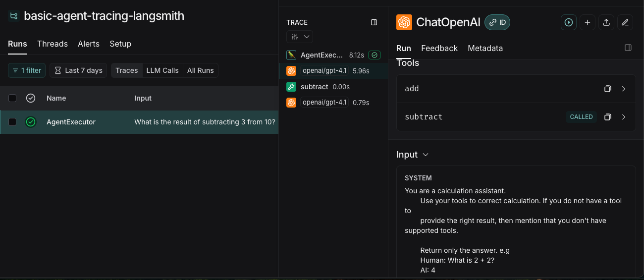Click the subtract tool wrench icon
Image resolution: width=644 pixels, height=280 pixels.
291,87
